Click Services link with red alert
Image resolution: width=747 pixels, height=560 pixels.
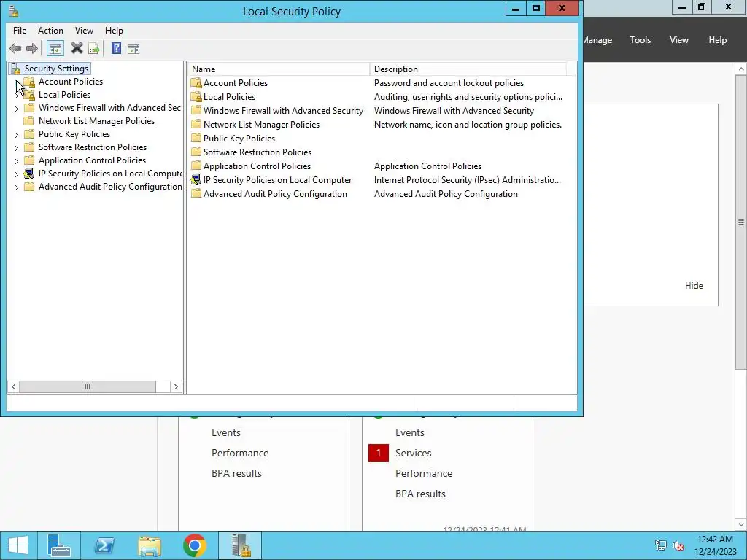point(413,453)
